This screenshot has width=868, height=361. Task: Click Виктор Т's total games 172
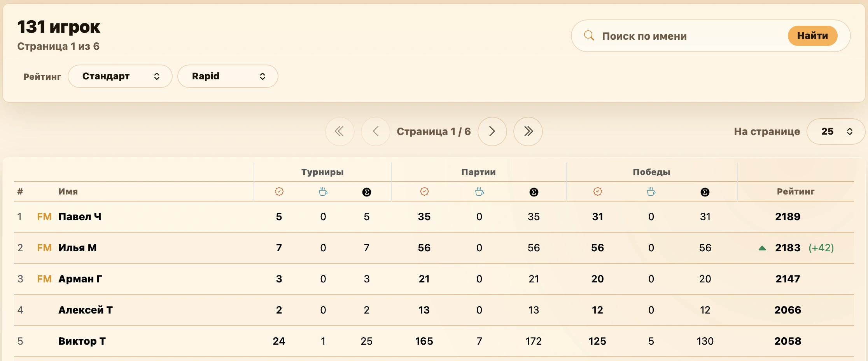(x=534, y=341)
